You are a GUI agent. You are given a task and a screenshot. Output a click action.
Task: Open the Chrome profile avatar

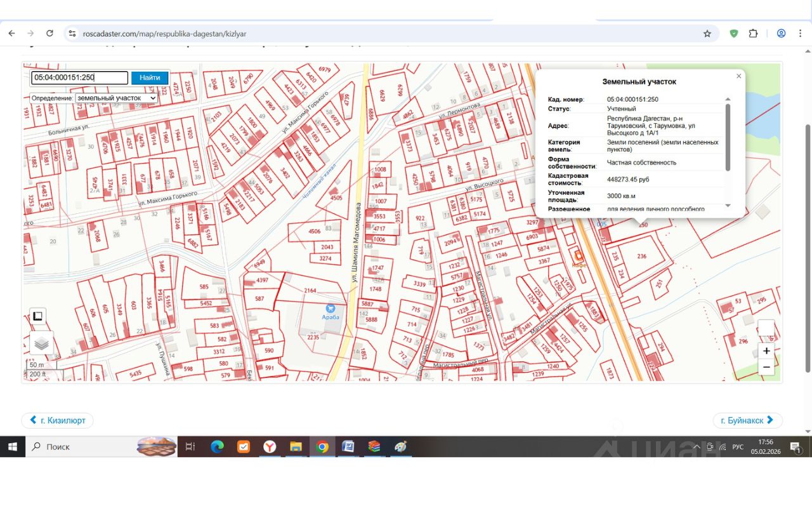pos(781,34)
